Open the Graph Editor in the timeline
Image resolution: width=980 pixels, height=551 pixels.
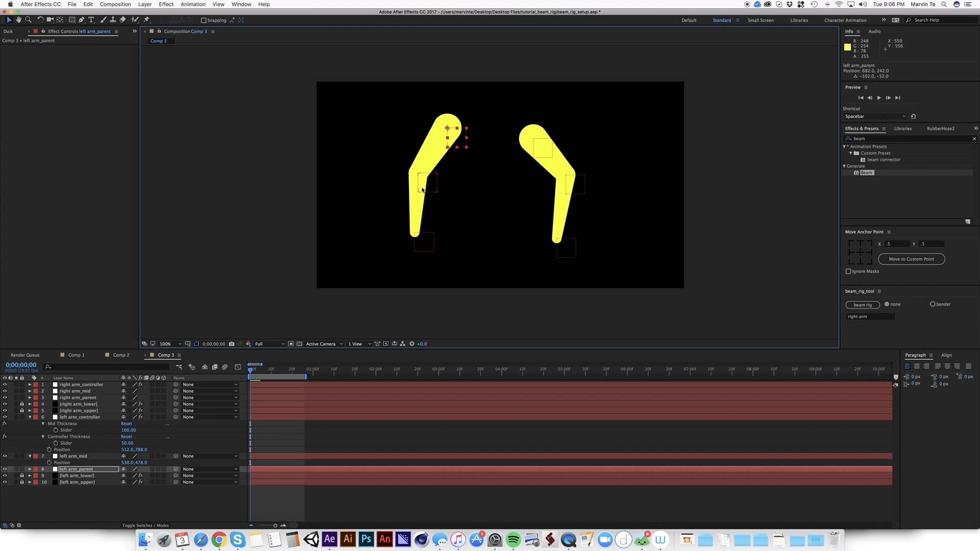(x=237, y=367)
